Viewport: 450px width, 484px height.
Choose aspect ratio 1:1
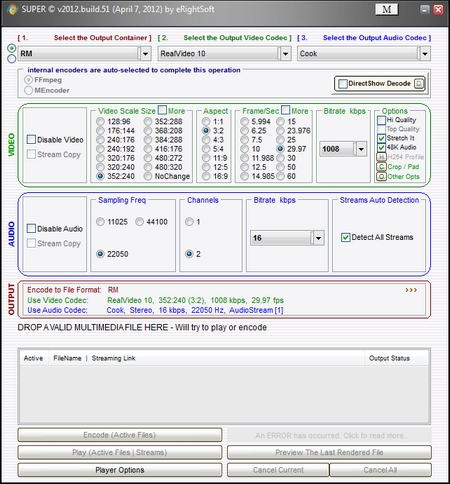[206, 121]
